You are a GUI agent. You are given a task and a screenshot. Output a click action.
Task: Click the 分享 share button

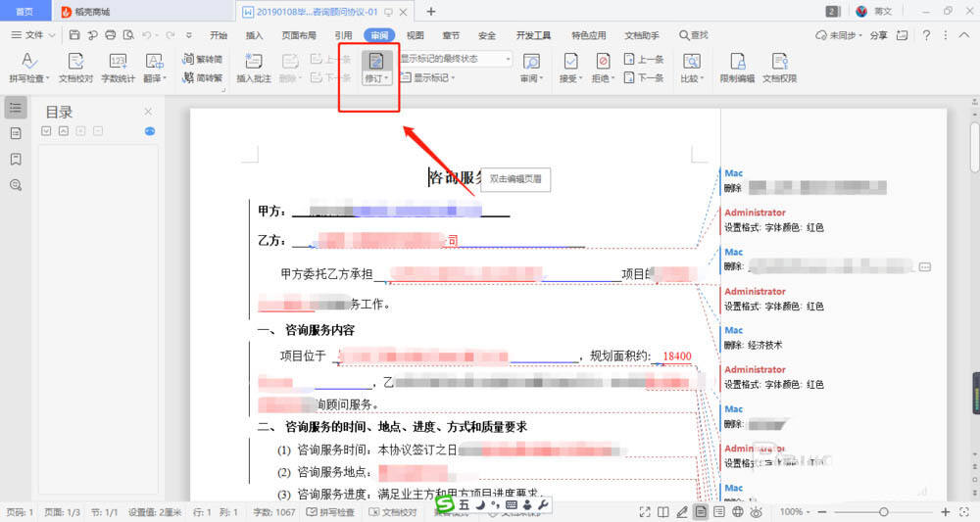(x=878, y=35)
